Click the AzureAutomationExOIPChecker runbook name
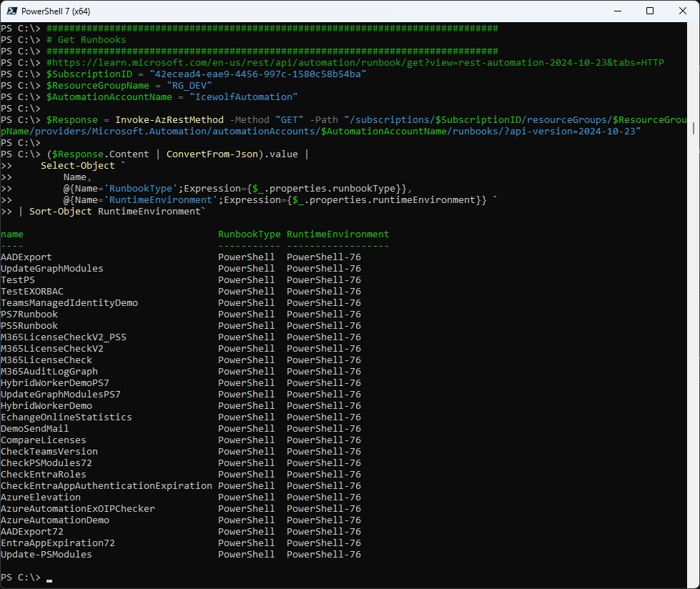This screenshot has width=700, height=589. (78, 509)
